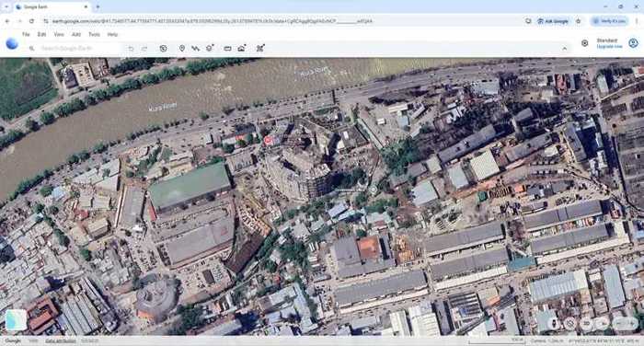
Task: Open the Tools menu
Action: tap(94, 35)
